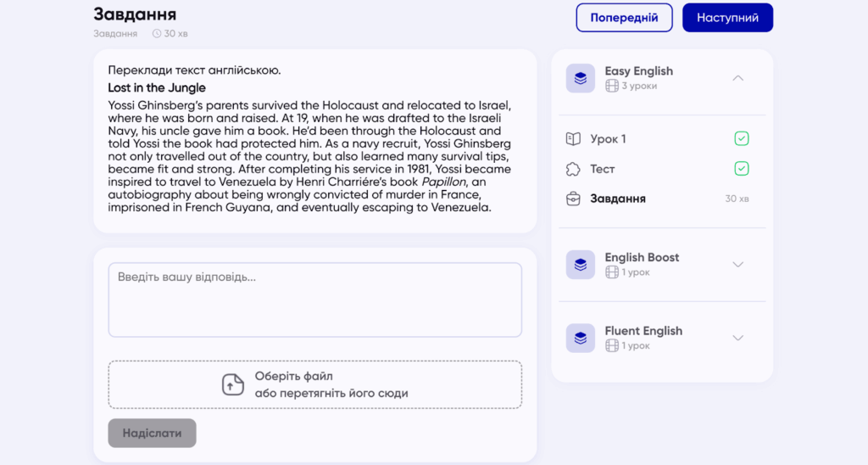Click the briefcase icon beside Завдання

pos(574,199)
